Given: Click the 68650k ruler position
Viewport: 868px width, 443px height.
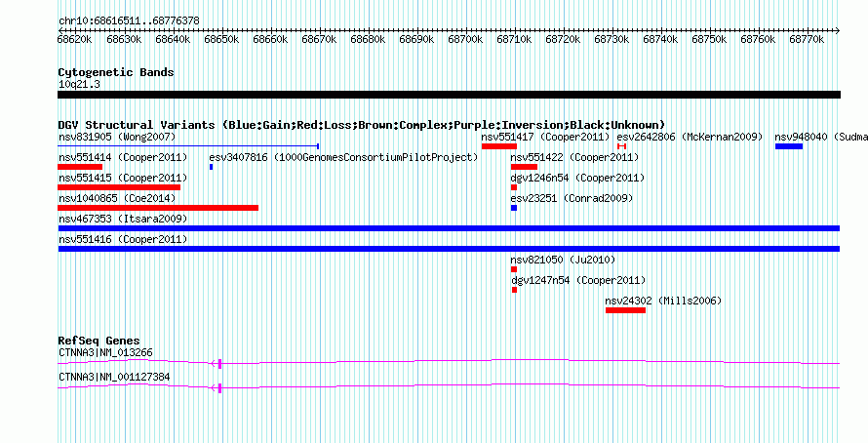Looking at the screenshot, I should point(221,39).
